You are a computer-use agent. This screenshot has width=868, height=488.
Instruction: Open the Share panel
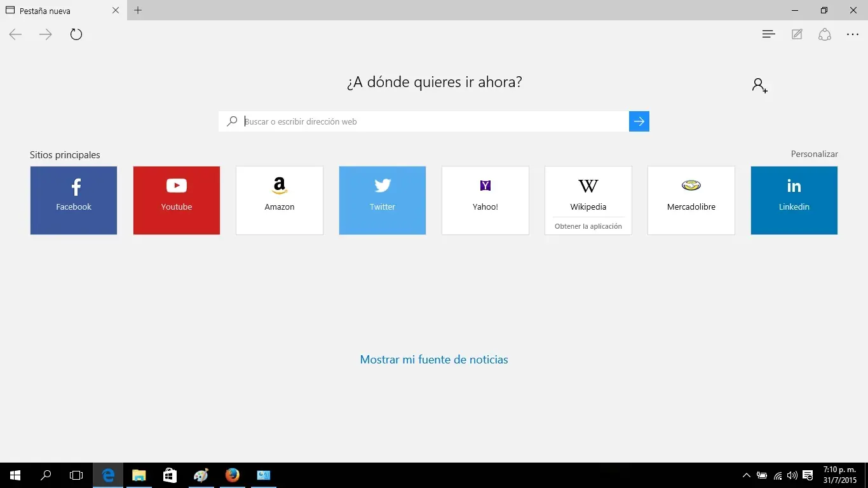pyautogui.click(x=824, y=34)
